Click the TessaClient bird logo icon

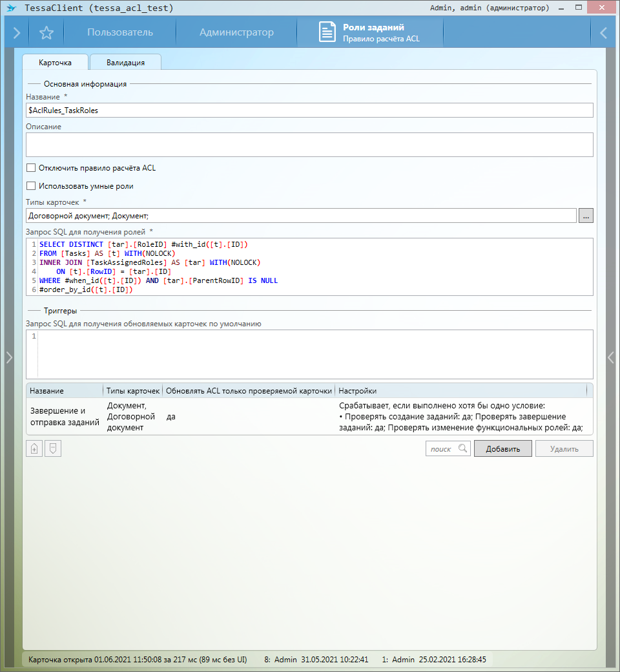point(11,8)
